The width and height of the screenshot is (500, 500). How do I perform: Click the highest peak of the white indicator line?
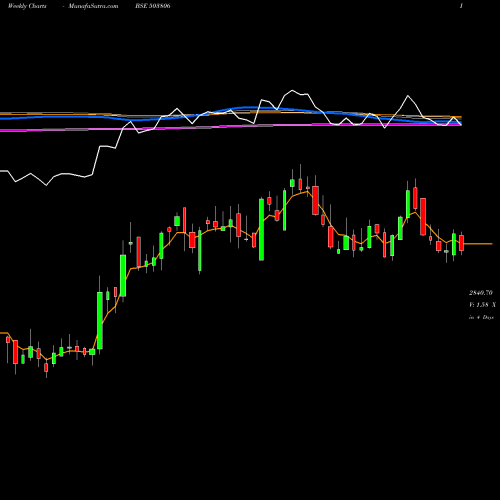[x=292, y=90]
